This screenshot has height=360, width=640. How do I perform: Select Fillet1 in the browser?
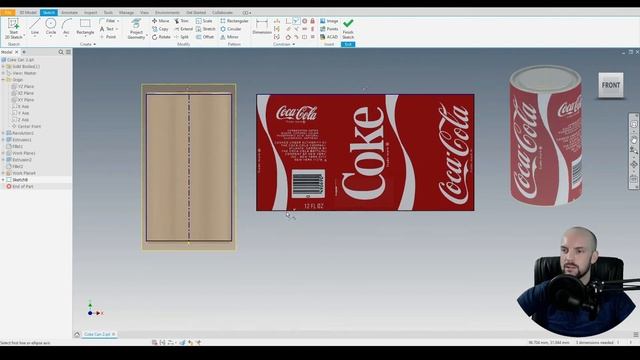[14, 146]
